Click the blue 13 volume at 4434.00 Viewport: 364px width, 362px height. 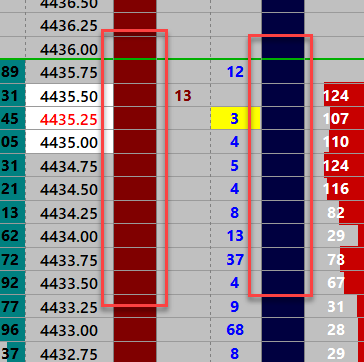(235, 236)
